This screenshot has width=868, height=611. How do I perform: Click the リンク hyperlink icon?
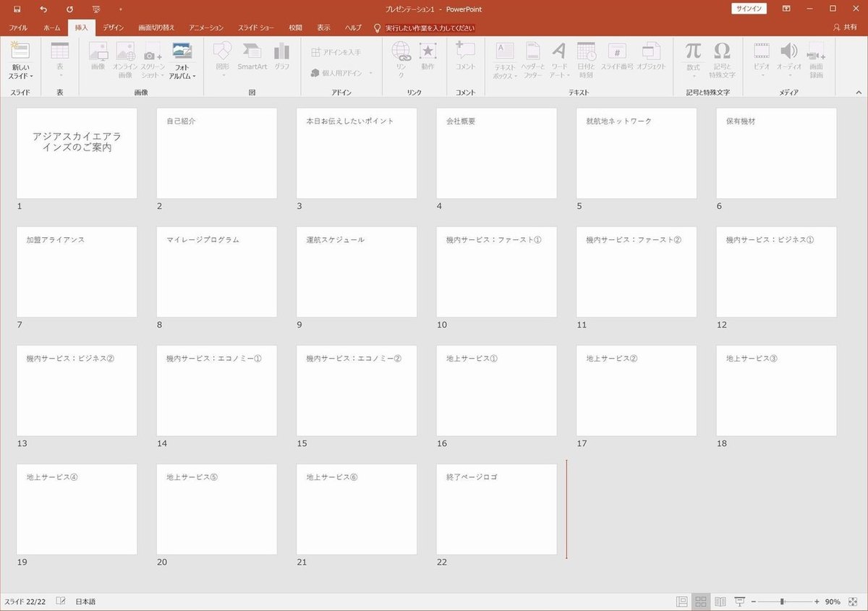click(401, 61)
